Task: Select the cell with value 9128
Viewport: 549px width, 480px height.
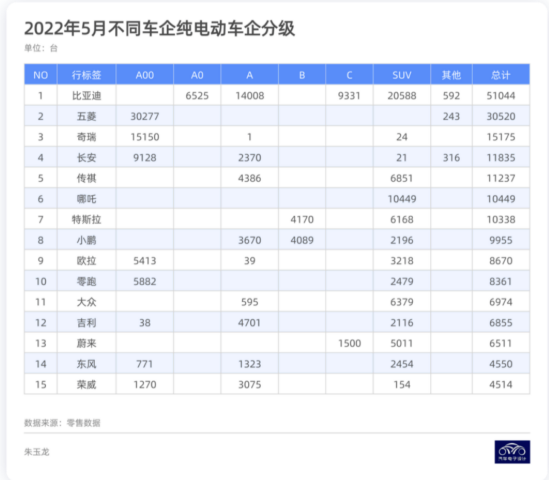Action: click(x=145, y=158)
